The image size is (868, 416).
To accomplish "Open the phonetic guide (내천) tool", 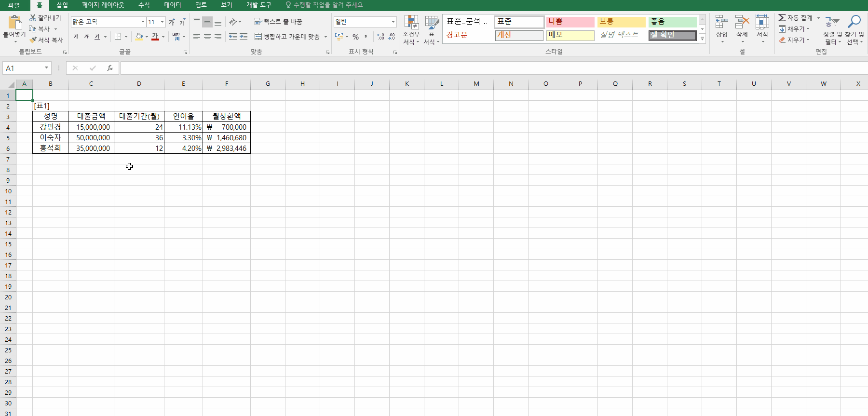I will [x=176, y=37].
